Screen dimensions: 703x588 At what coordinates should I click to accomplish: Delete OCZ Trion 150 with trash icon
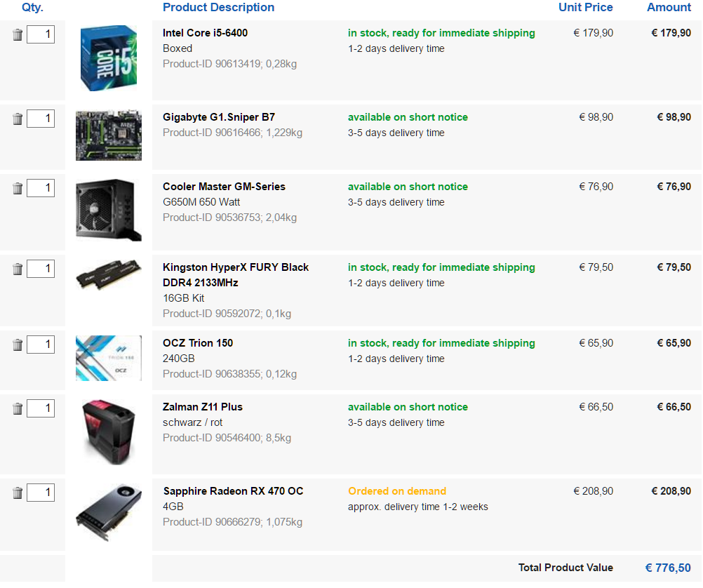tap(18, 345)
